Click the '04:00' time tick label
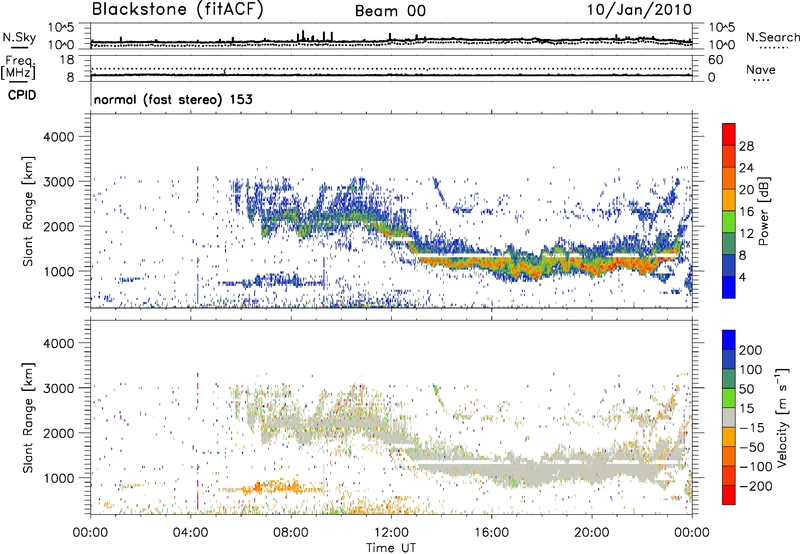 tap(190, 533)
